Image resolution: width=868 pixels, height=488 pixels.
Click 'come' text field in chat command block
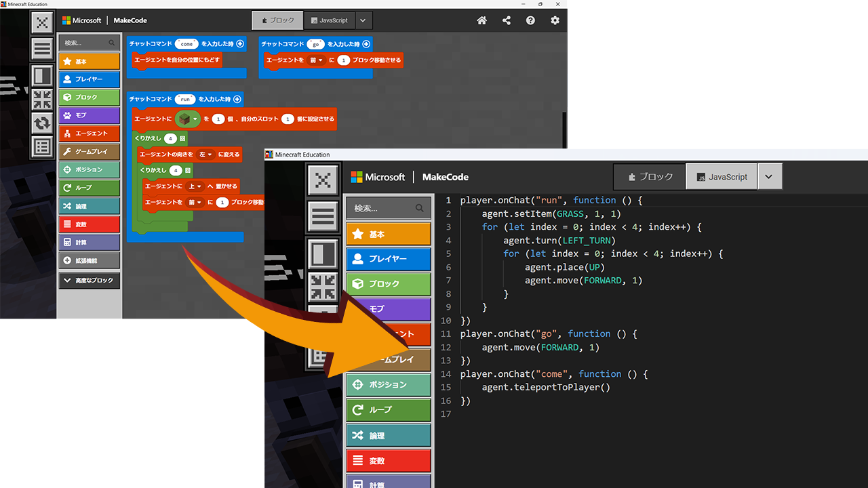186,43
